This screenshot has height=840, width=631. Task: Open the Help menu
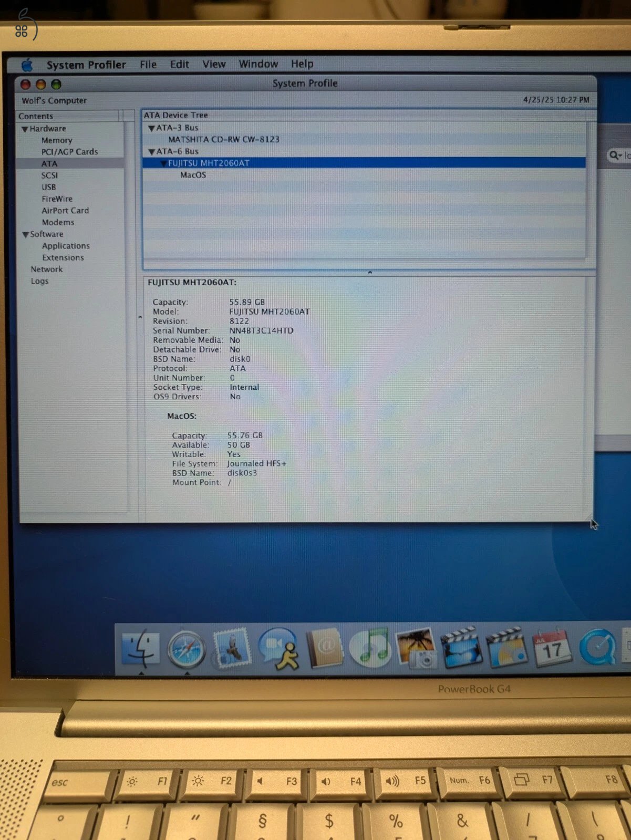(x=302, y=64)
